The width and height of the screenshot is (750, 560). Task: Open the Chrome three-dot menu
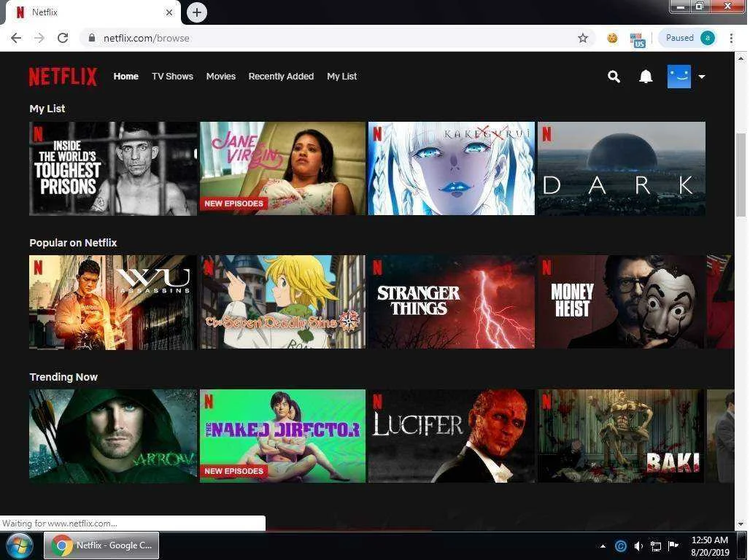pyautogui.click(x=731, y=38)
